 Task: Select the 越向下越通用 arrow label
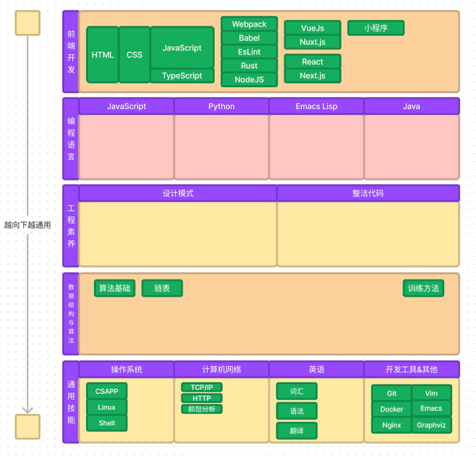(27, 225)
